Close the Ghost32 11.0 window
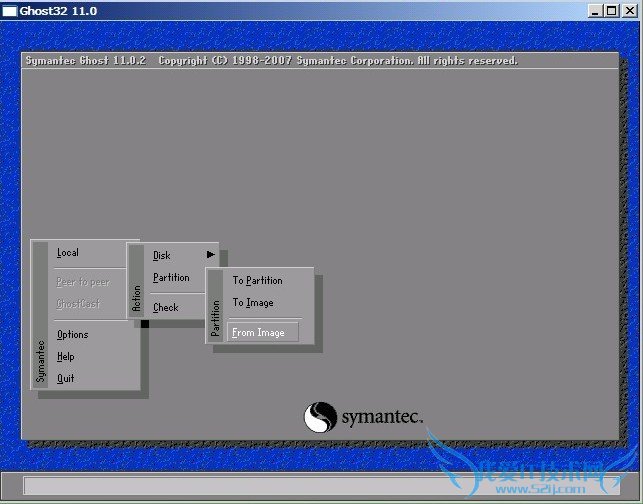The height and width of the screenshot is (504, 643). click(629, 11)
